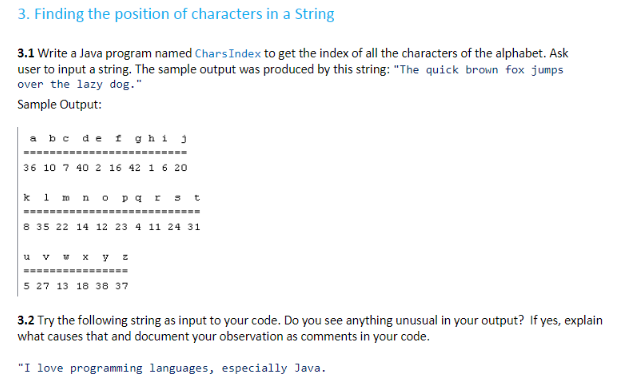Click the index value 37 under z
617x391 pixels.
tap(122, 286)
